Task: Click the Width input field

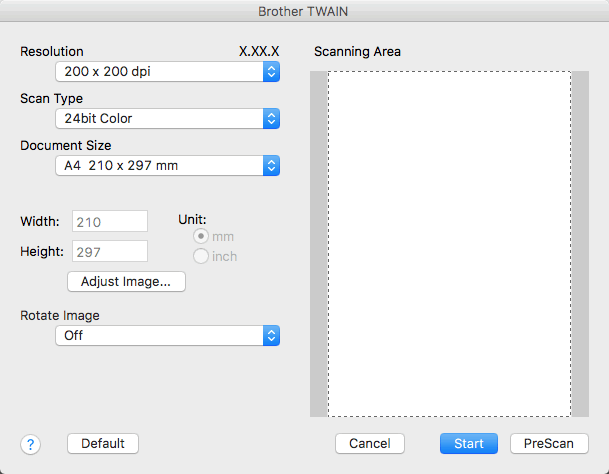Action: click(110, 221)
